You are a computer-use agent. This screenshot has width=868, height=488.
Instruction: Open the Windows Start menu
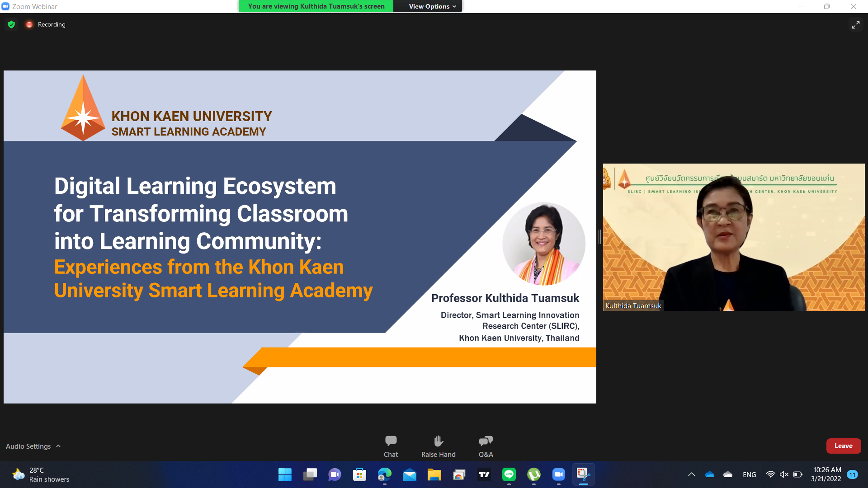[x=285, y=474]
